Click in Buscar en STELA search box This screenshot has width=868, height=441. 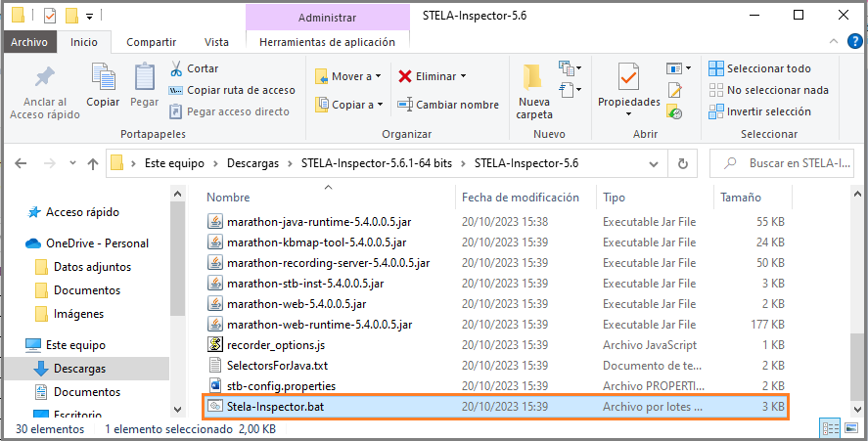pyautogui.click(x=782, y=163)
